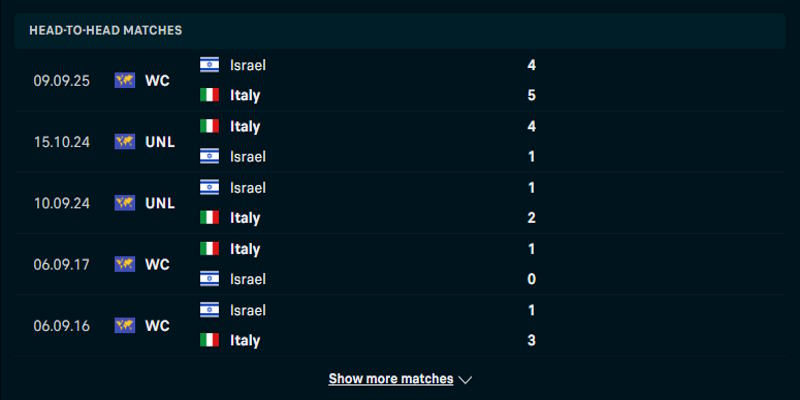Select the 09.09.25 match date

tap(61, 80)
